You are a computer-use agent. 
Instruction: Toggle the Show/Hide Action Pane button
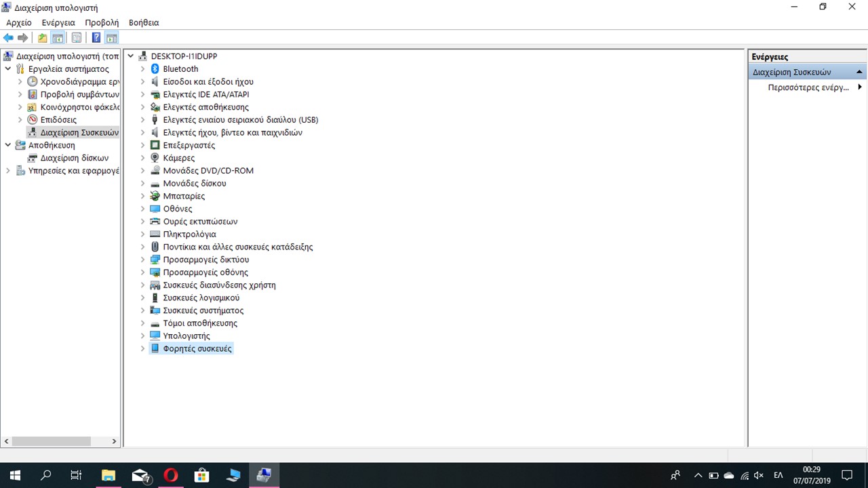coord(112,38)
